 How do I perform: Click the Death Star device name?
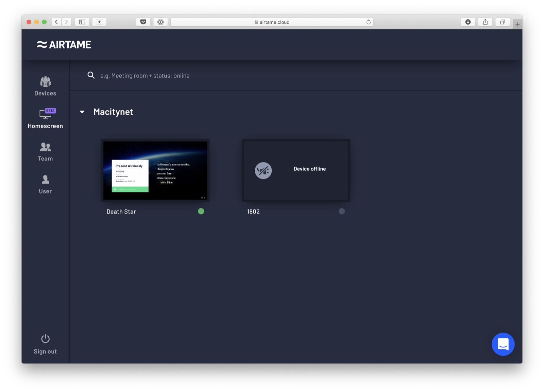[x=121, y=211]
